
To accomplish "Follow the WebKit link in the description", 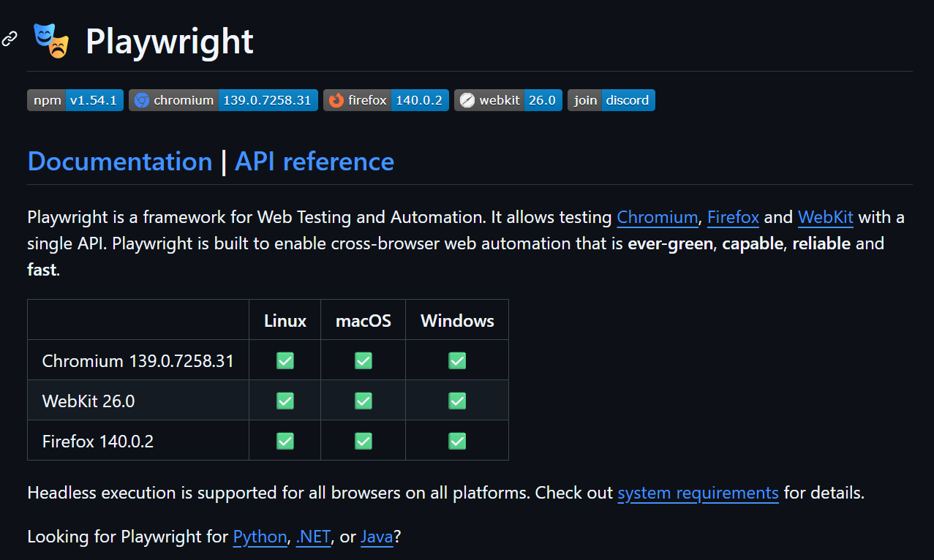I will [825, 217].
